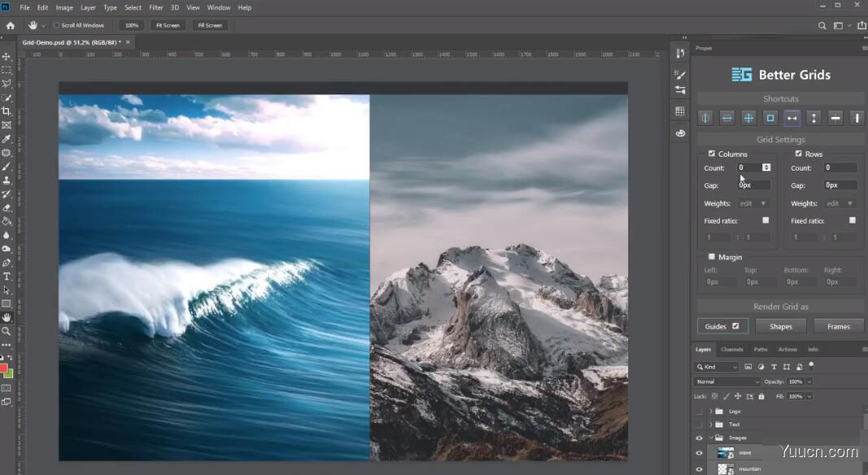Click the lock all layer icon

761,396
